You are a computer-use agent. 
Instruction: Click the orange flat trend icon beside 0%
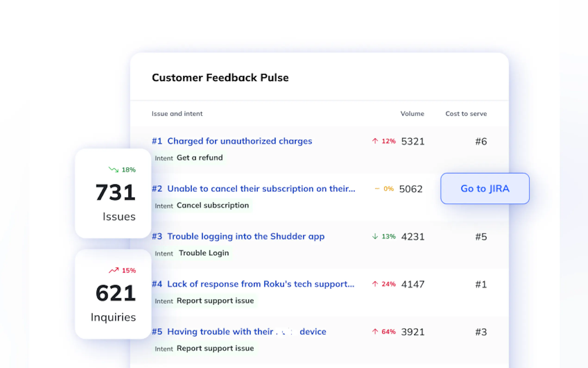(377, 189)
